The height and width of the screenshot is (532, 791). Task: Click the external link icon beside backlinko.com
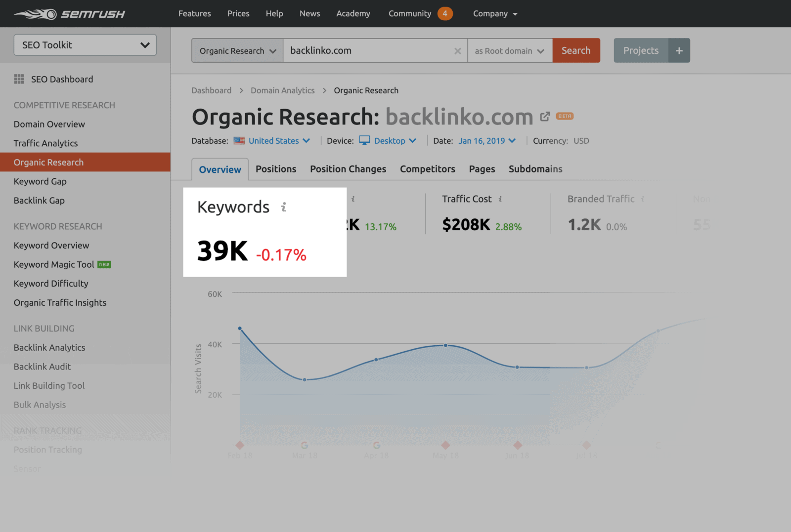tap(545, 116)
